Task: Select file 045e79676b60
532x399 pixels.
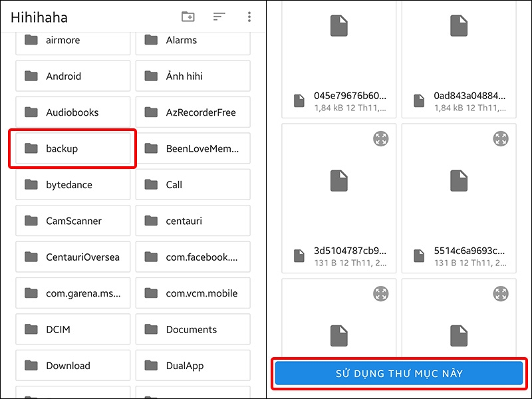Action: click(339, 60)
